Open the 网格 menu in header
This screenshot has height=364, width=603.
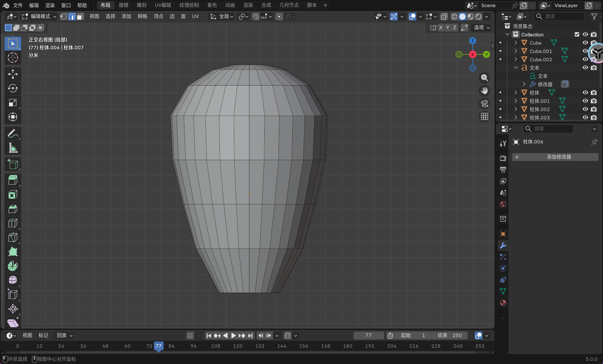[x=142, y=17]
